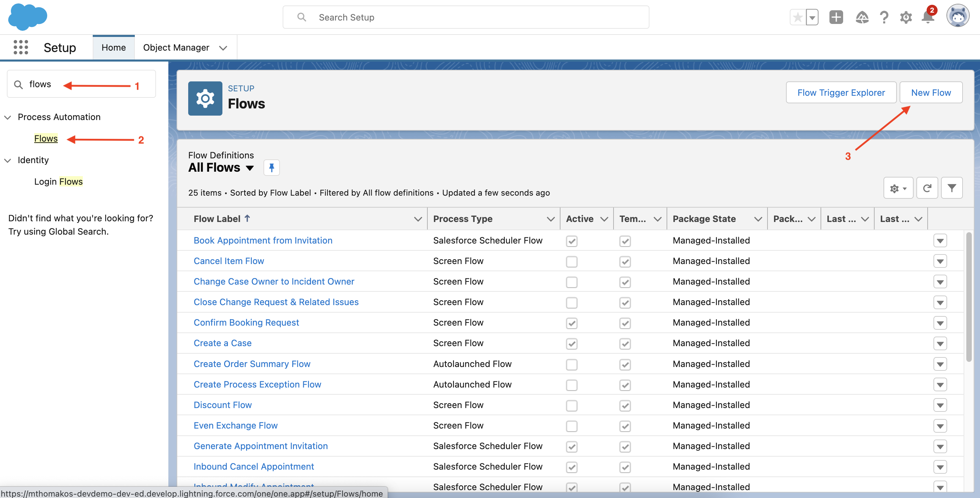Open the Create Order Summary Flow link
Screen dimensions: 980x498
click(x=252, y=364)
